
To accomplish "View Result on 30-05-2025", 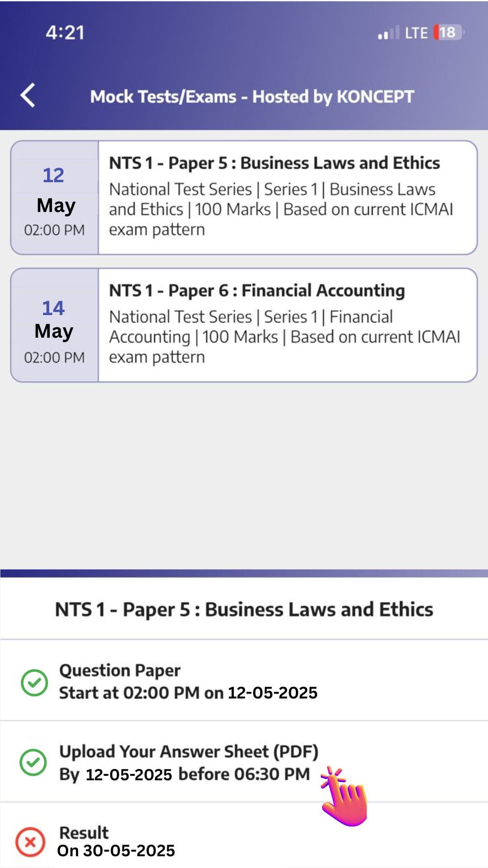I will click(x=116, y=842).
